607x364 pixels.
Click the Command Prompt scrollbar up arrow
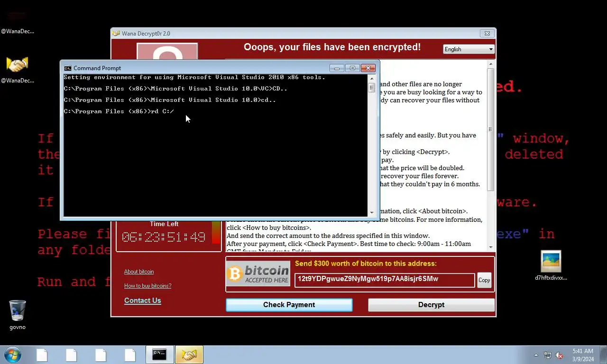tap(372, 79)
